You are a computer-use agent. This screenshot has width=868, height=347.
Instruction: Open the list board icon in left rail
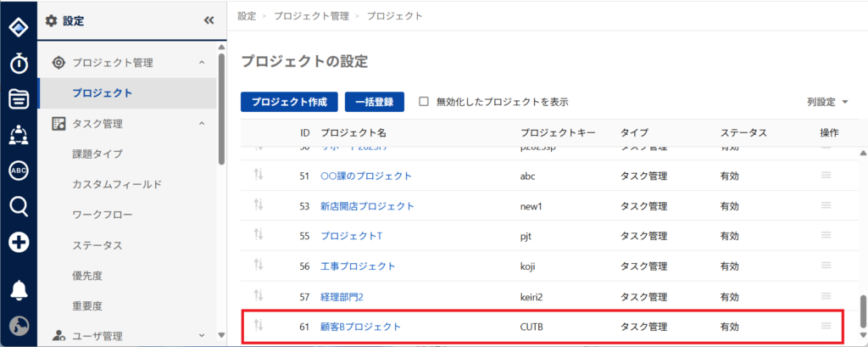[18, 98]
